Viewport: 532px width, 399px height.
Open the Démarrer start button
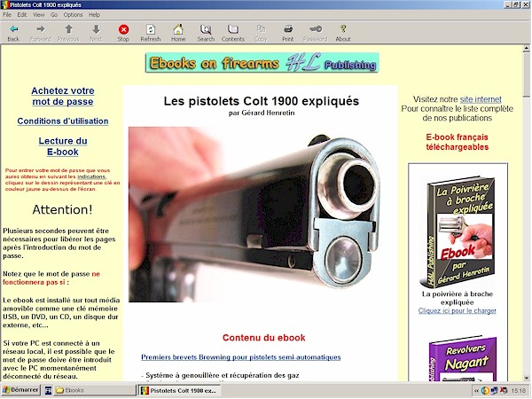(x=20, y=390)
